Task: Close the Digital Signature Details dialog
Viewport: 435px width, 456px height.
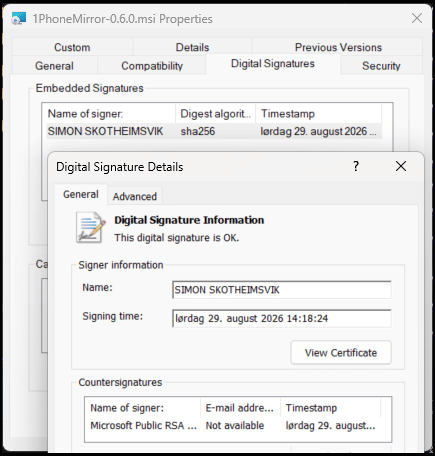Action: click(401, 166)
